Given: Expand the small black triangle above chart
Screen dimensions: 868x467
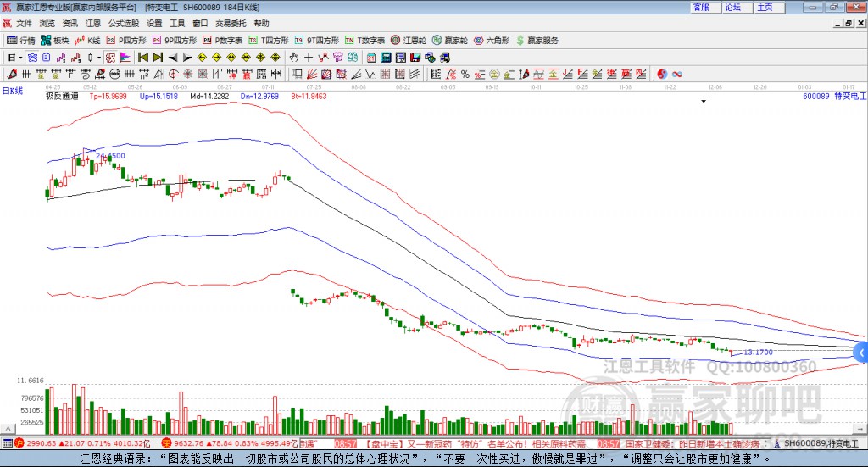Looking at the screenshot, I should pos(703,102).
